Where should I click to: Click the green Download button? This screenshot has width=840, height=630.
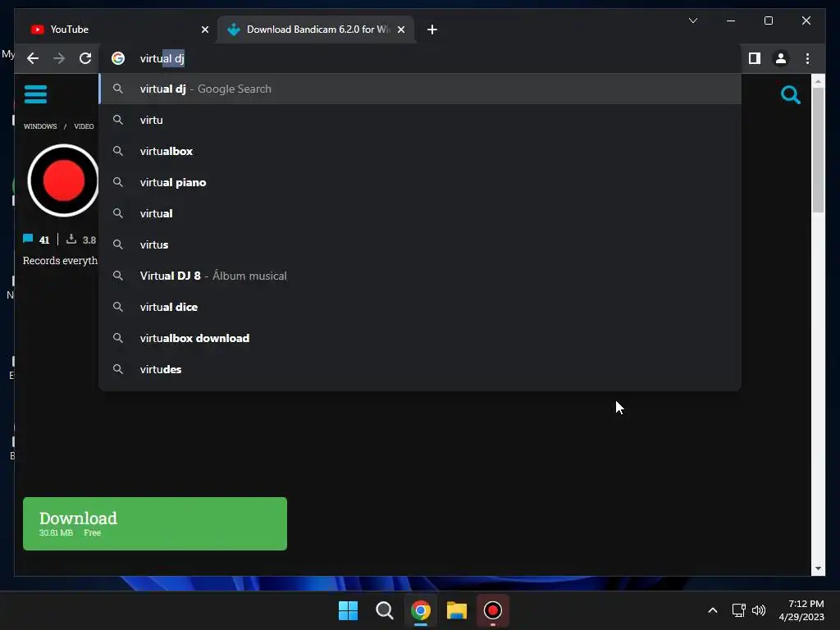coord(155,523)
